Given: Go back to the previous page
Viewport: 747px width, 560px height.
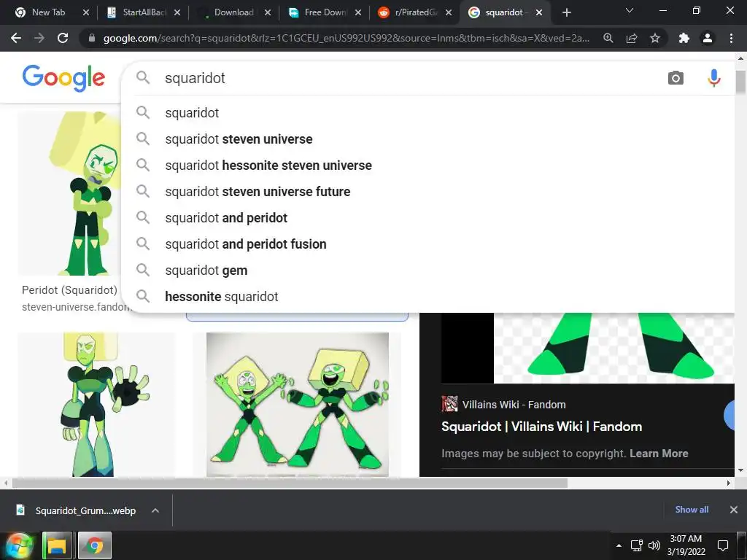Looking at the screenshot, I should point(16,38).
